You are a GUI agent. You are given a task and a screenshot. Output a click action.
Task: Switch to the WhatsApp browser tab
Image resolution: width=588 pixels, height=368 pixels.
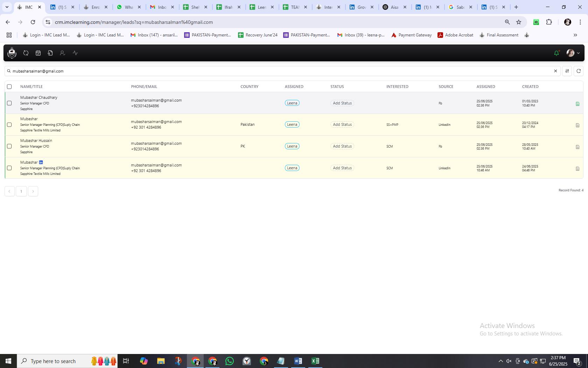(129, 7)
